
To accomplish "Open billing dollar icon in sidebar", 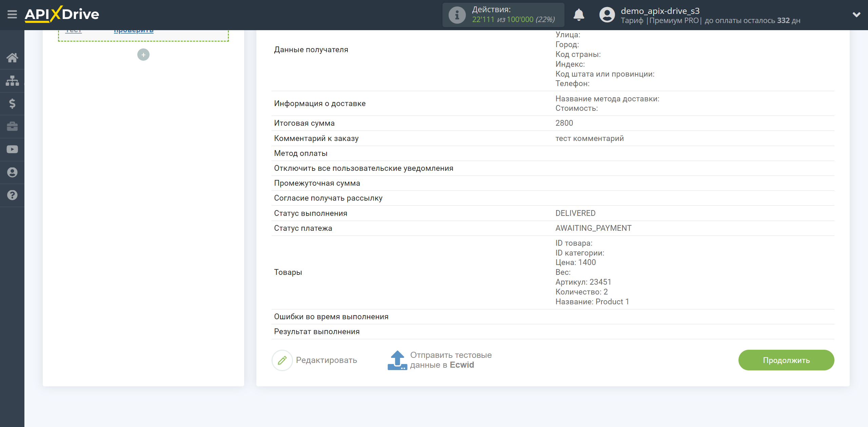I will (12, 103).
